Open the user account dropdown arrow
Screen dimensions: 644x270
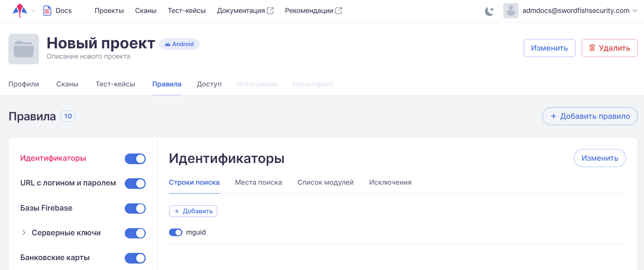[635, 11]
